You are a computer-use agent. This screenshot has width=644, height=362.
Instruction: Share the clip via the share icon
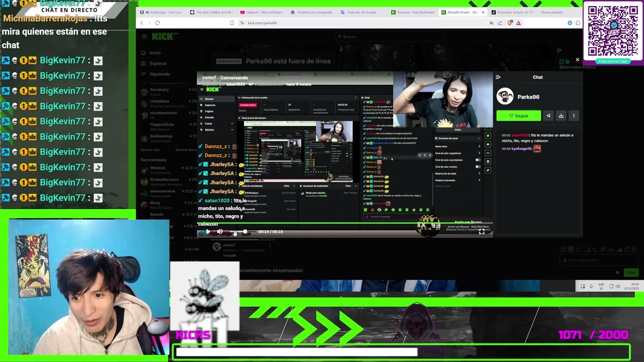[548, 116]
